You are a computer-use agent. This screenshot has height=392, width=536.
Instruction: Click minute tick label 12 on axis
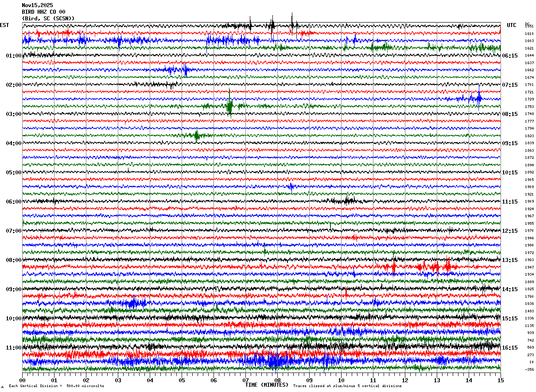(405, 380)
